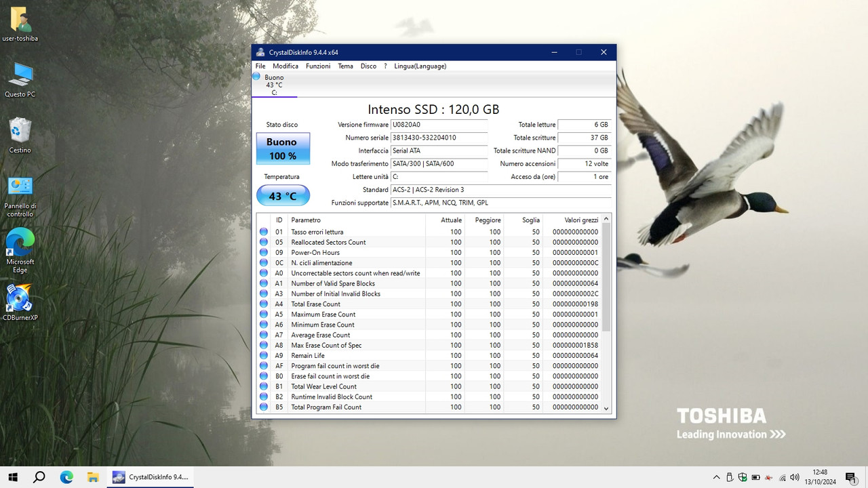Click the Soglia column header
This screenshot has width=868, height=488.
[523, 220]
